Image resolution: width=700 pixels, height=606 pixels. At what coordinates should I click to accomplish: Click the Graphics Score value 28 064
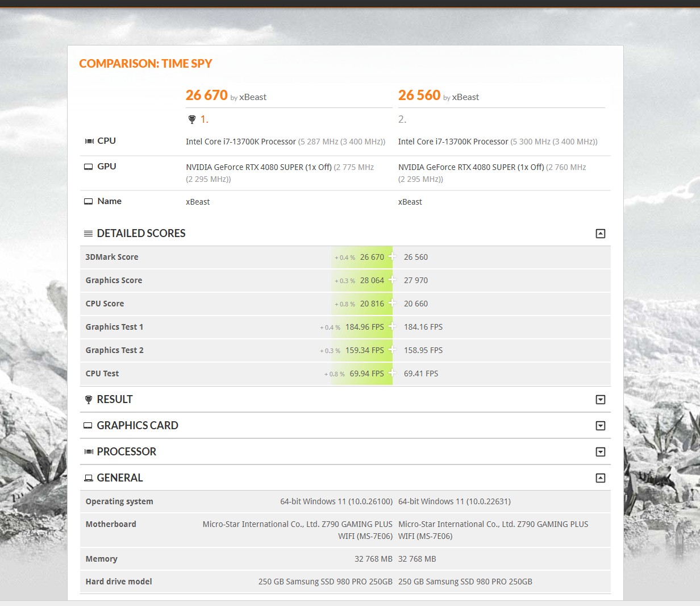372,280
